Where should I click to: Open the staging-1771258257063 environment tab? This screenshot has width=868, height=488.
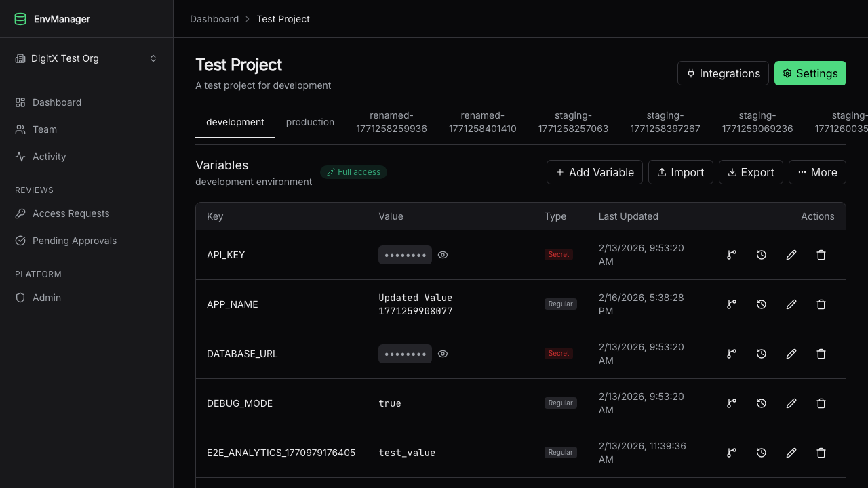click(x=573, y=122)
